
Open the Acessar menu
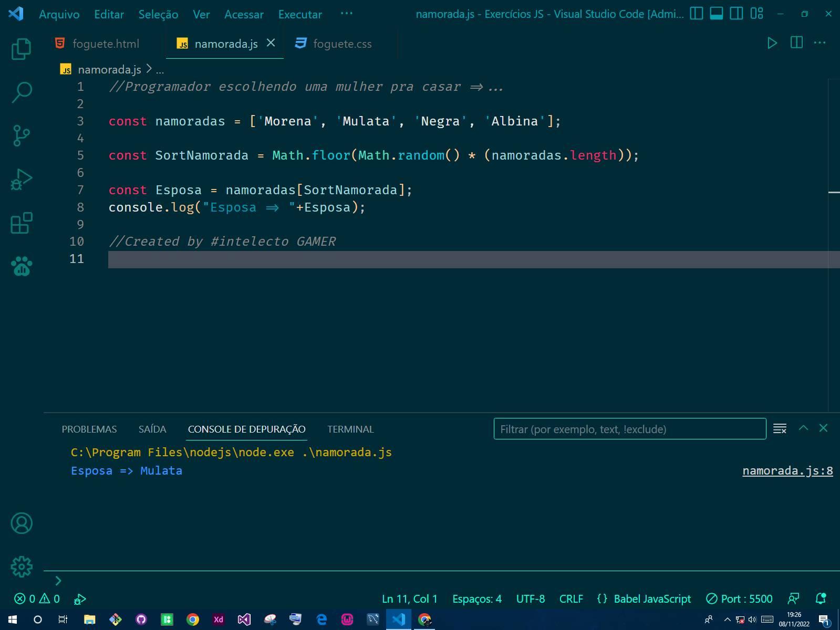[244, 14]
